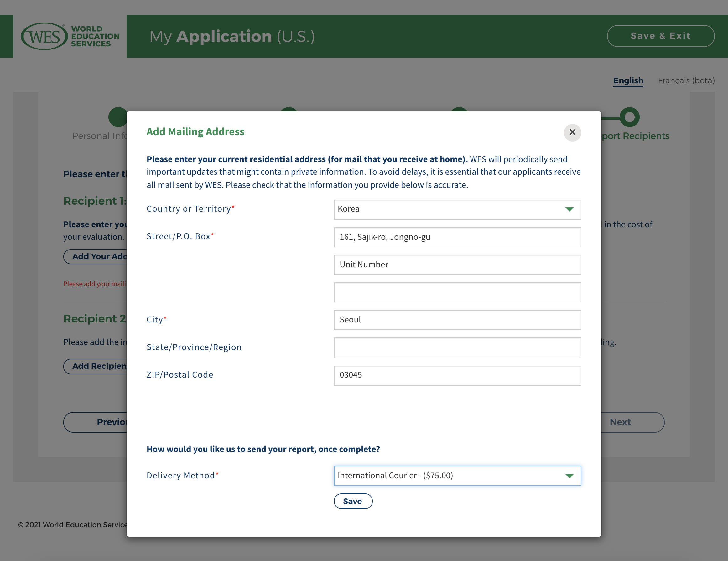The image size is (728, 561).
Task: Switch language to Français (beta)
Action: 686,81
